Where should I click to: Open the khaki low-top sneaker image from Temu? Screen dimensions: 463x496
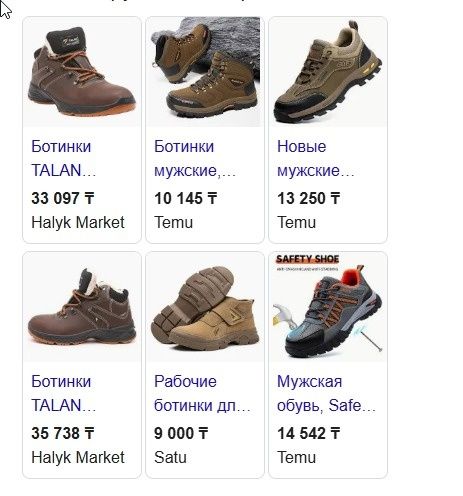[328, 72]
